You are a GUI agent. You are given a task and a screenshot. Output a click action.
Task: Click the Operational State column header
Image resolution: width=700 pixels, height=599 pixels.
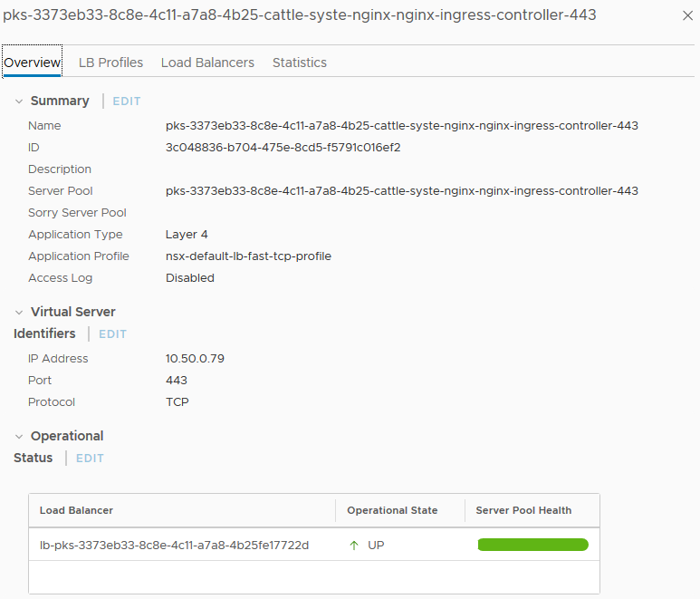(x=392, y=511)
